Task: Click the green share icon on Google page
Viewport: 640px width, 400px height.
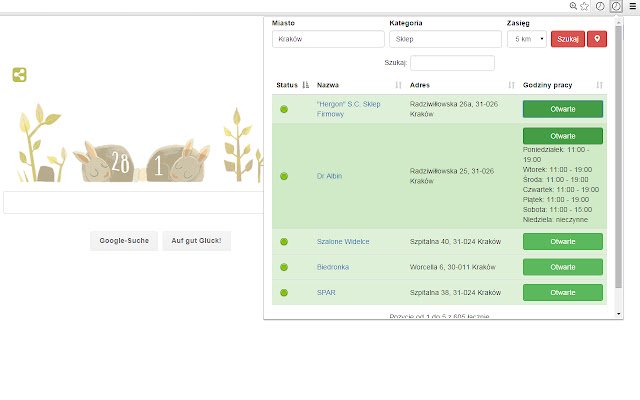Action: coord(19,75)
